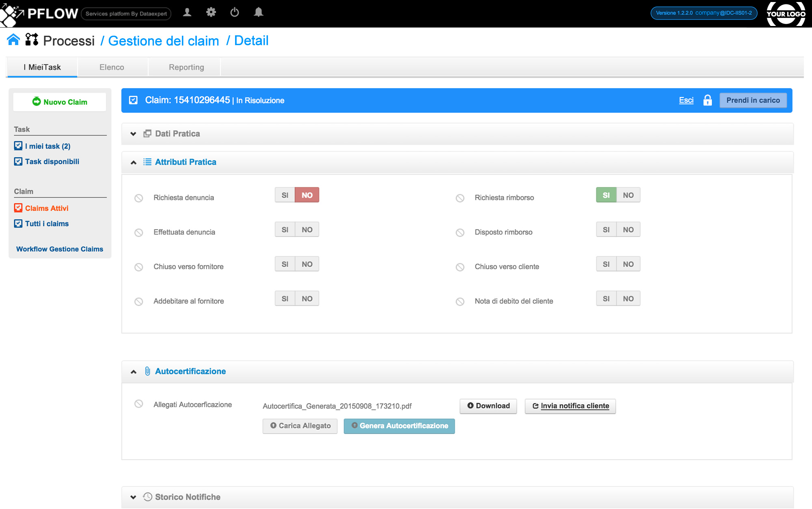Click the paperclip icon beside Autocertificazione
The width and height of the screenshot is (812, 509).
(147, 371)
